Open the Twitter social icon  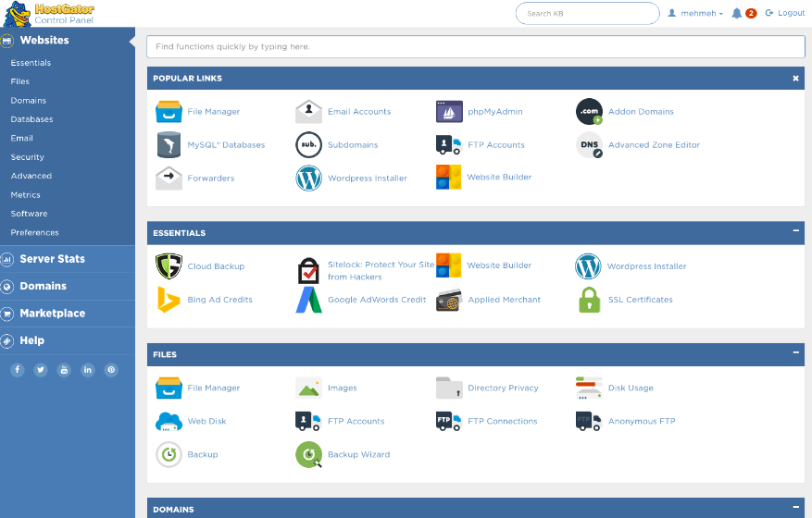tap(41, 369)
